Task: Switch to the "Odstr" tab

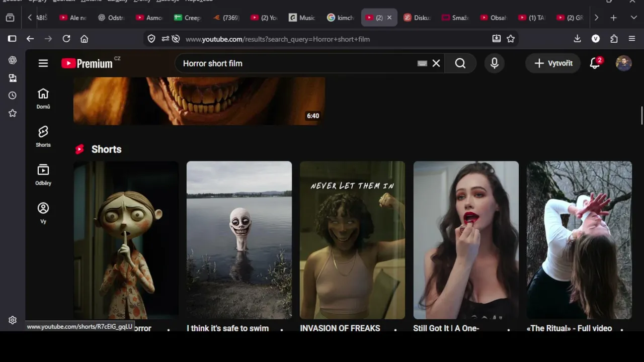Action: point(112,18)
